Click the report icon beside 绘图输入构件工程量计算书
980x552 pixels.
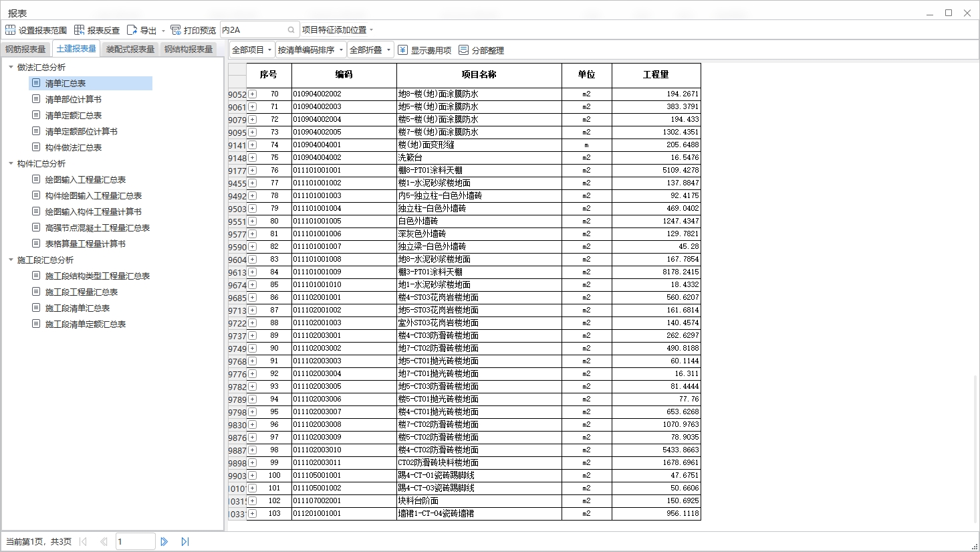coord(36,211)
